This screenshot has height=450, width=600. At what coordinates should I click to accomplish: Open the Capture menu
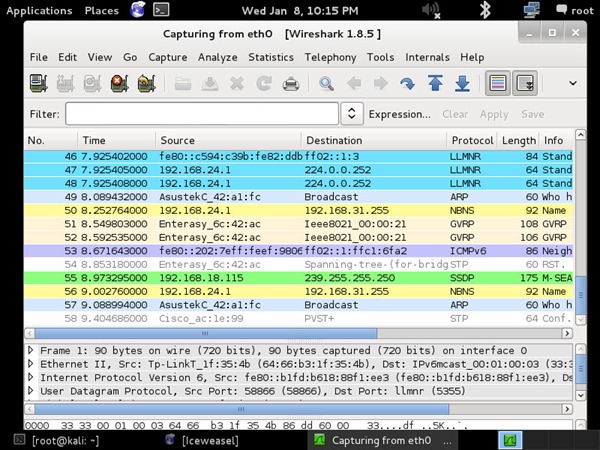(x=168, y=57)
